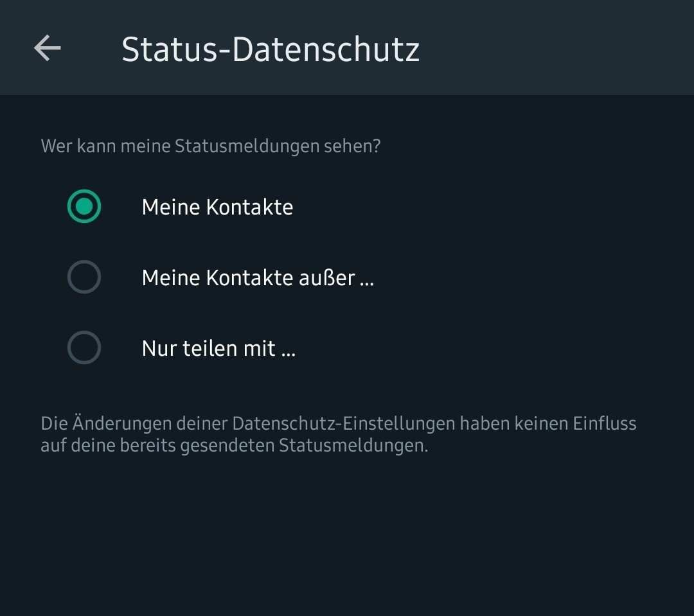Enable the Meine Kontakte außer radio button
Image resolution: width=694 pixels, height=616 pixels.
(x=84, y=277)
